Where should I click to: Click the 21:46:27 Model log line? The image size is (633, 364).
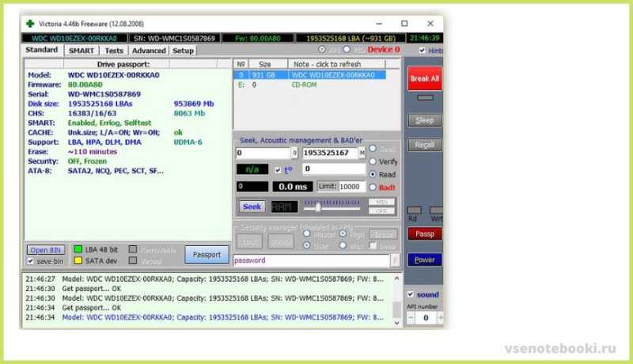pyautogui.click(x=205, y=279)
